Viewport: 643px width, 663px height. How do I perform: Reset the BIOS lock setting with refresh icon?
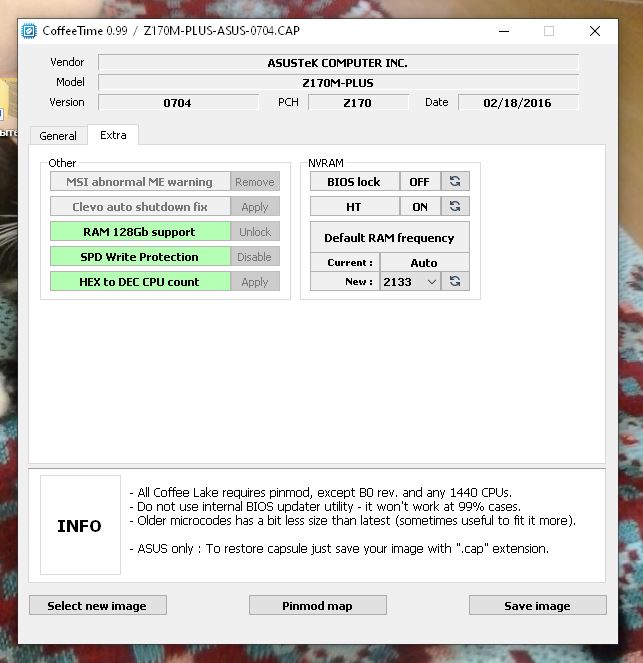[x=455, y=181]
